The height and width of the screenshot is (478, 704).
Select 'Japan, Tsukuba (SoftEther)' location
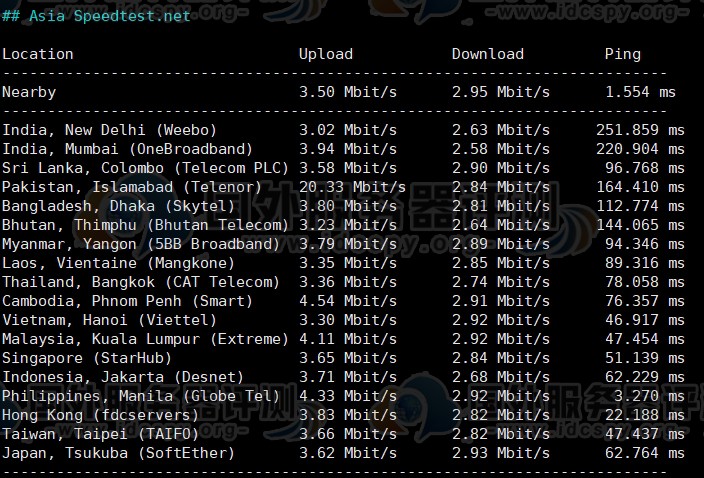click(x=119, y=453)
